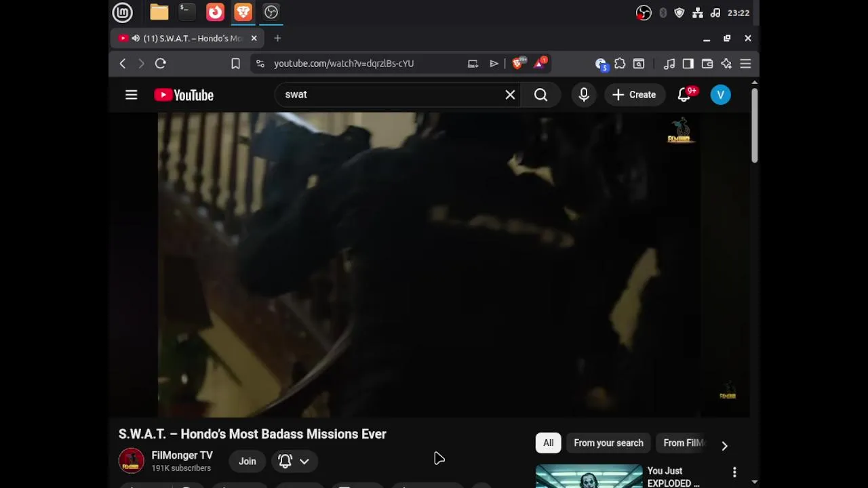Viewport: 868px width, 488px height.
Task: Click the Brave browser taskbar icon
Action: [x=243, y=12]
